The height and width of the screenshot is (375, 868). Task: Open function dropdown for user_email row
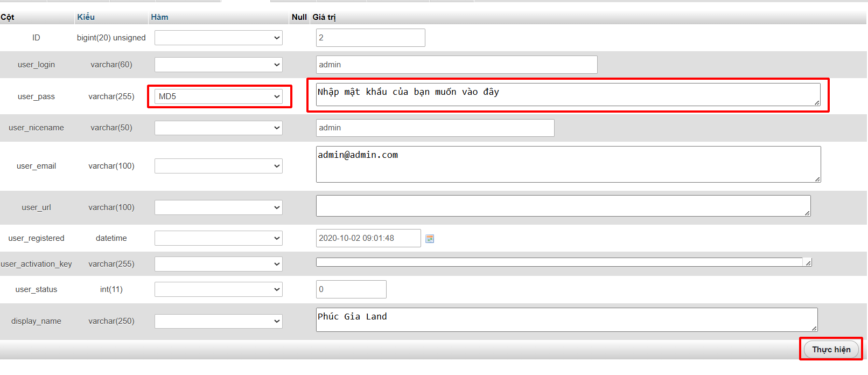point(218,166)
